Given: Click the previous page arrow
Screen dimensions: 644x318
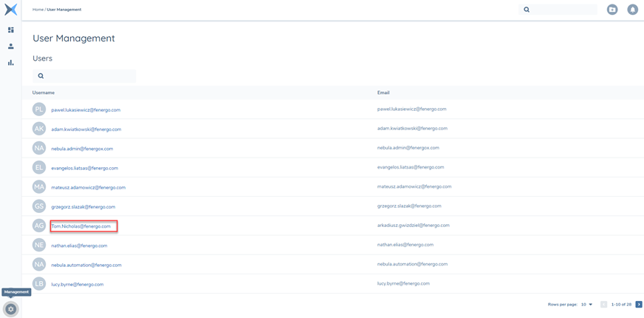Looking at the screenshot, I should tap(603, 305).
